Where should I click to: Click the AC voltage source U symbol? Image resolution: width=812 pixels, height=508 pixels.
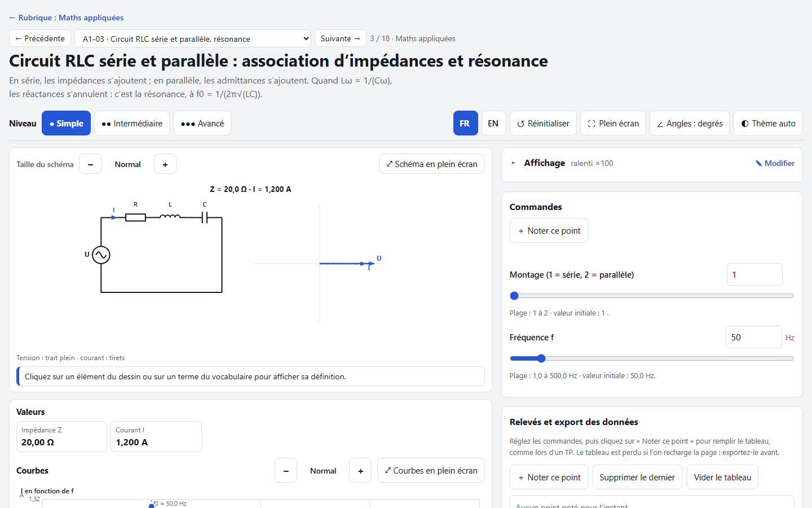pos(101,255)
